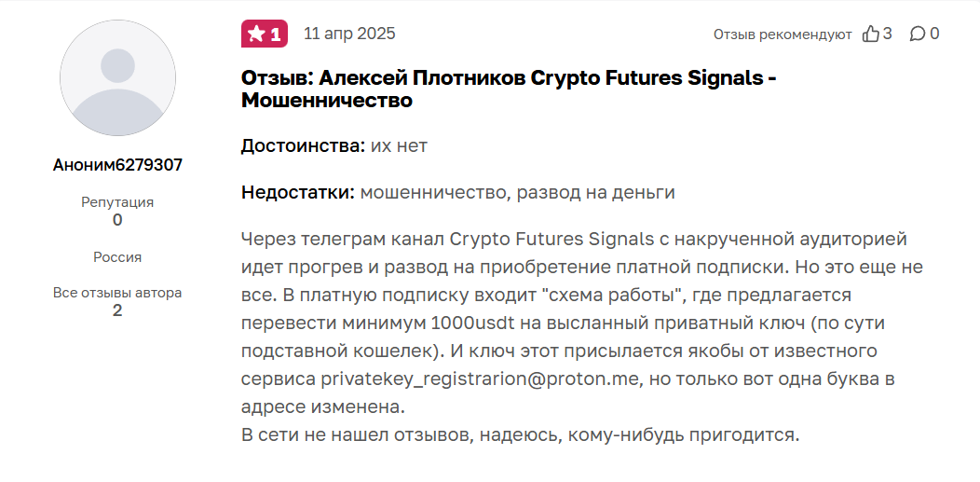980x482 pixels.
Task: Open the Аноним6279307 profile name
Action: pyautogui.click(x=117, y=165)
